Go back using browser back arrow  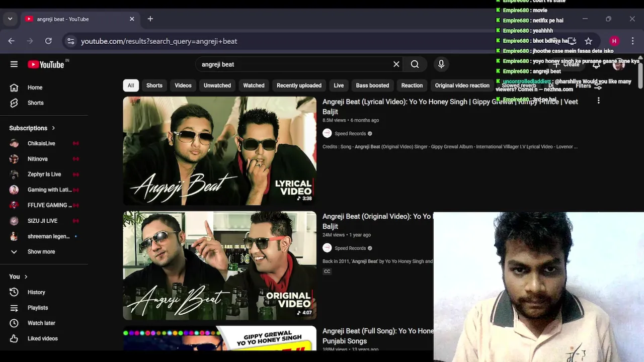(12, 41)
